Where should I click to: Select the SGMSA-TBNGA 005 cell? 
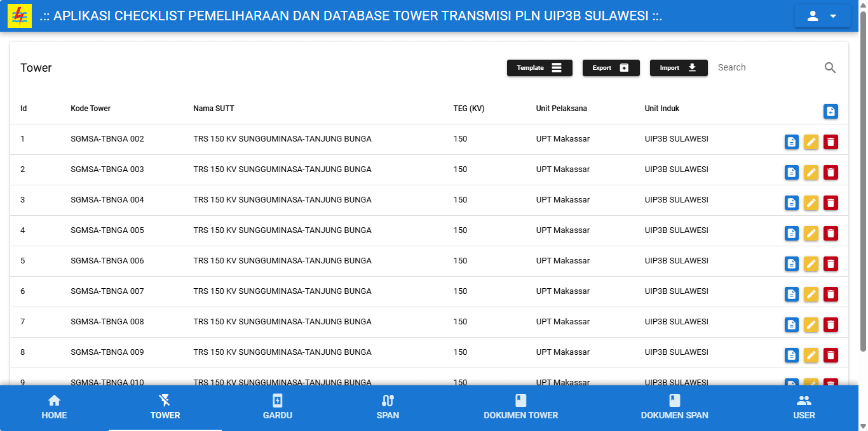click(x=107, y=230)
